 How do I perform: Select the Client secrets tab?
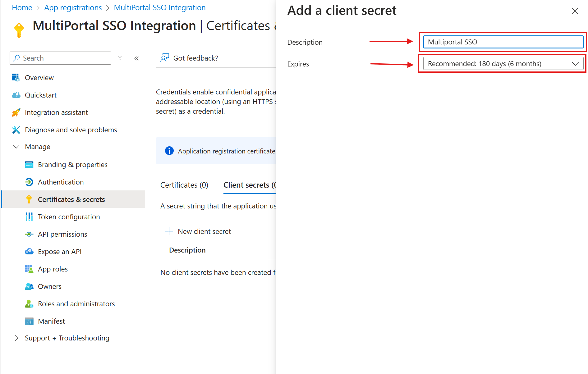point(250,185)
